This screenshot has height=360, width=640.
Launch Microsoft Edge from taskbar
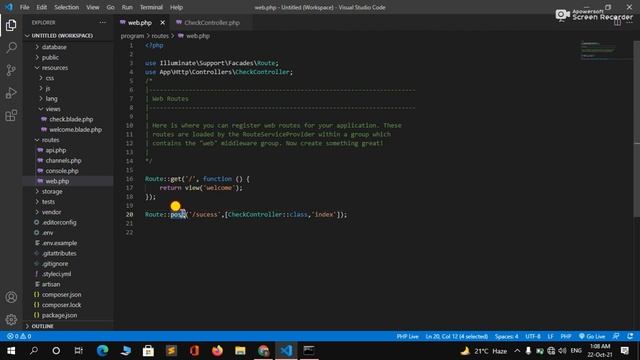102,351
